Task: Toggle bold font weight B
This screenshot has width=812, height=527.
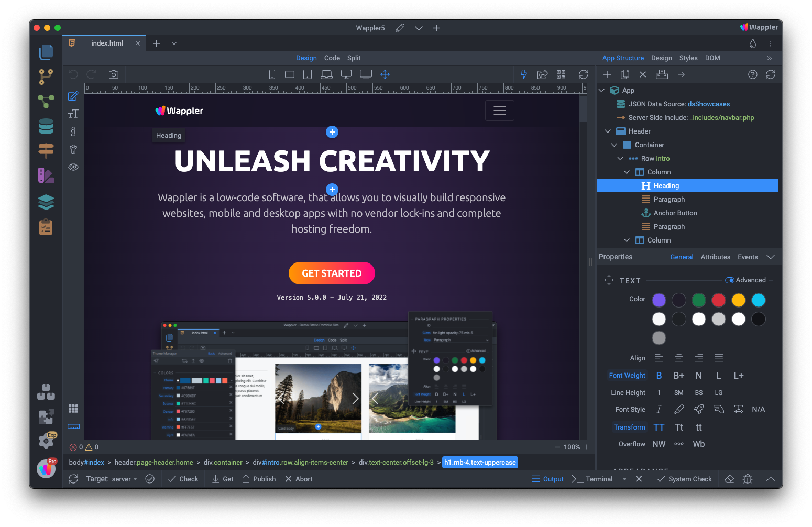Action: point(659,376)
